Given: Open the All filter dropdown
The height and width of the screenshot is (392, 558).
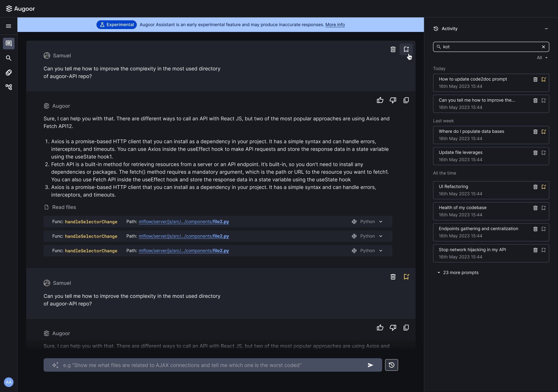Looking at the screenshot, I should (x=542, y=58).
